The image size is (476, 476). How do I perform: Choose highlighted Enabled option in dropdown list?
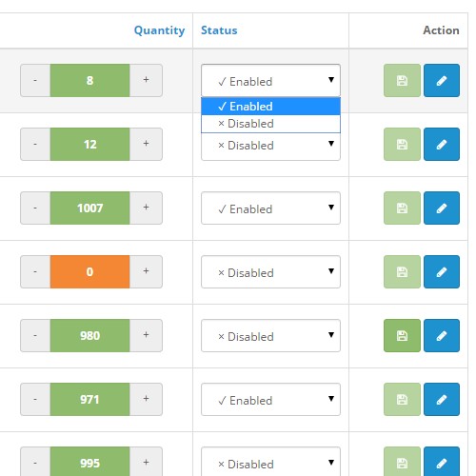pos(270,107)
